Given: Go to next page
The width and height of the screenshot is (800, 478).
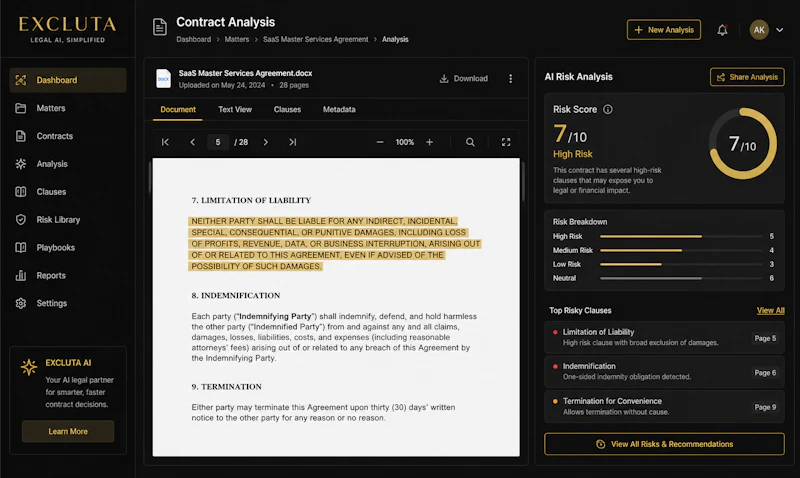Looking at the screenshot, I should 265,142.
